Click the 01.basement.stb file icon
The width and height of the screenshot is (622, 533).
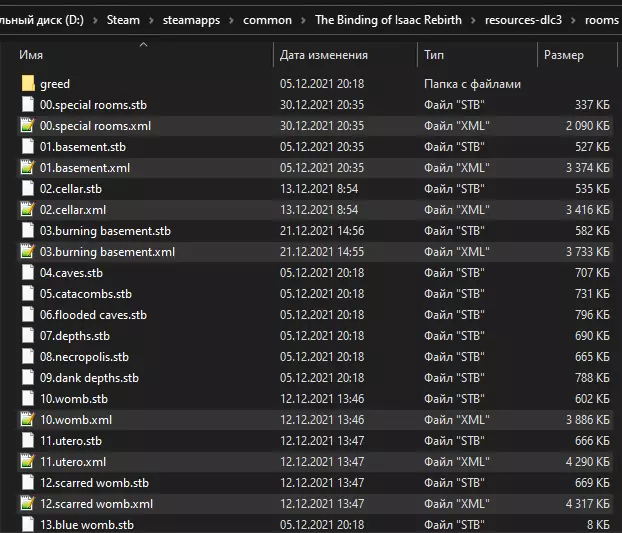coord(27,147)
